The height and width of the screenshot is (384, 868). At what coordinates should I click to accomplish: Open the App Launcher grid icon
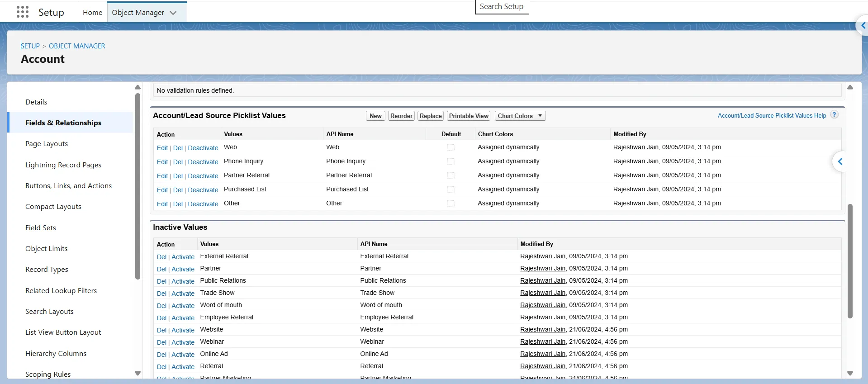point(23,12)
